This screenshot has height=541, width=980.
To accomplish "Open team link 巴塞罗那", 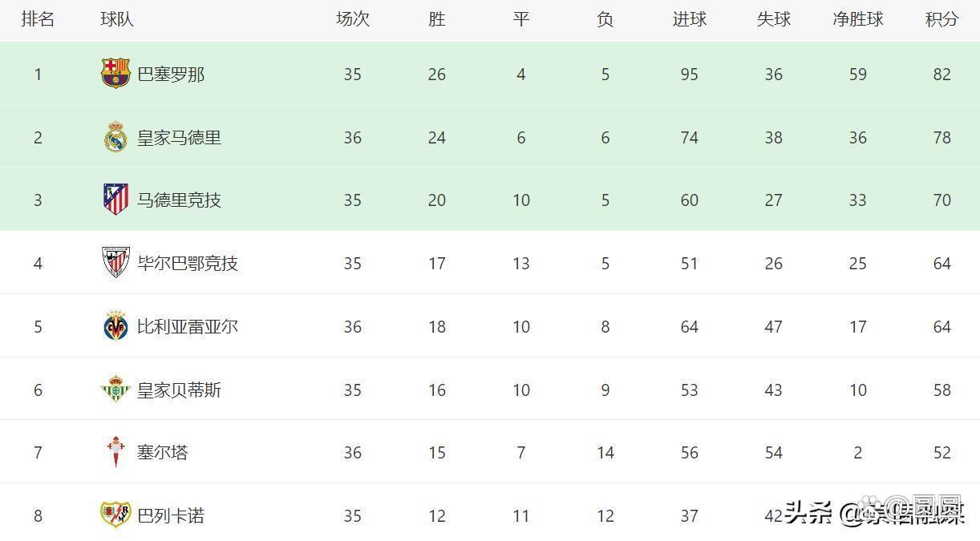I will pyautogui.click(x=171, y=75).
